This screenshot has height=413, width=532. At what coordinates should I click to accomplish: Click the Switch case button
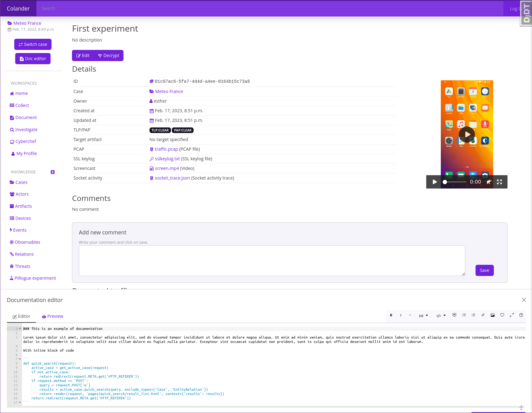33,44
